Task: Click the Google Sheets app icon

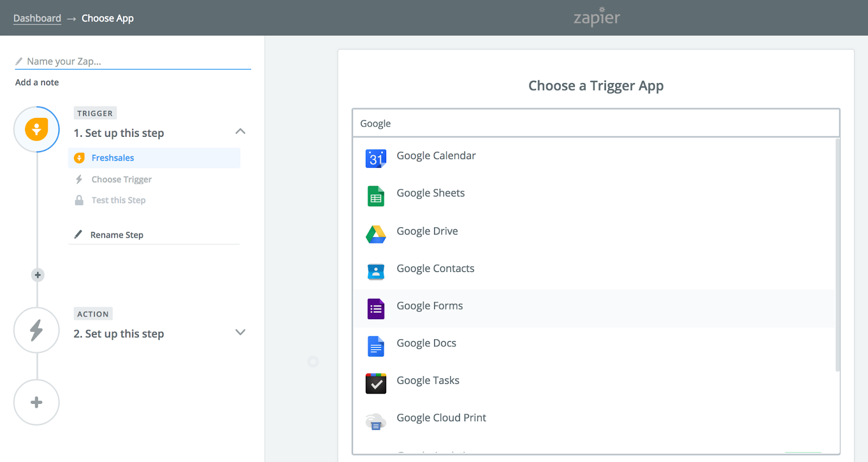Action: tap(376, 196)
